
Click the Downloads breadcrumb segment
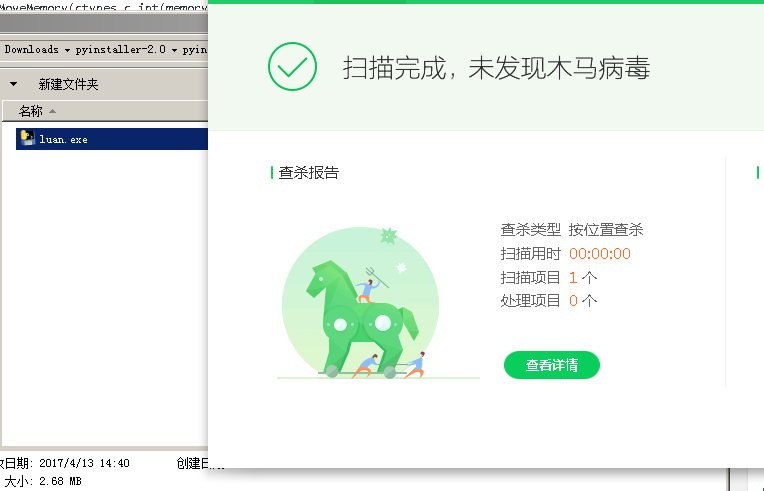pyautogui.click(x=31, y=48)
